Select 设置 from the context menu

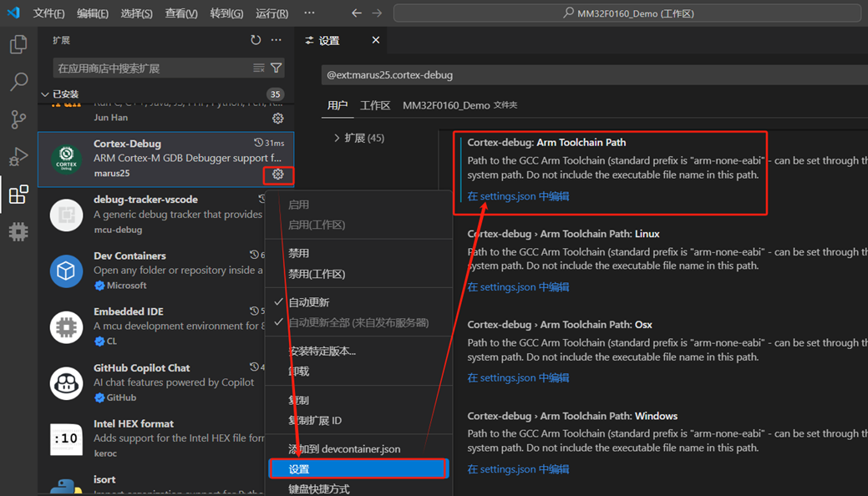pyautogui.click(x=299, y=469)
